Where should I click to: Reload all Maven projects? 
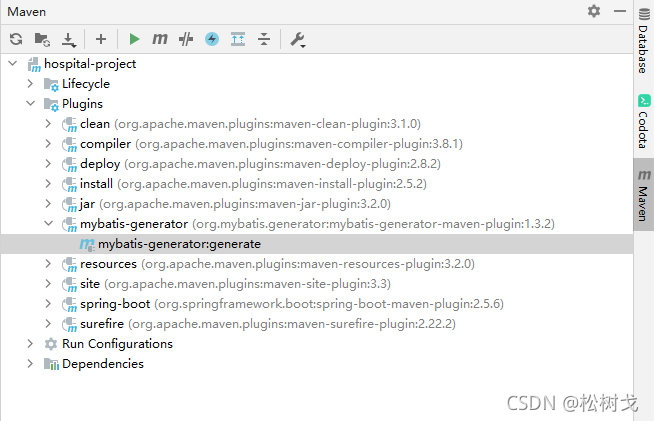pyautogui.click(x=16, y=39)
